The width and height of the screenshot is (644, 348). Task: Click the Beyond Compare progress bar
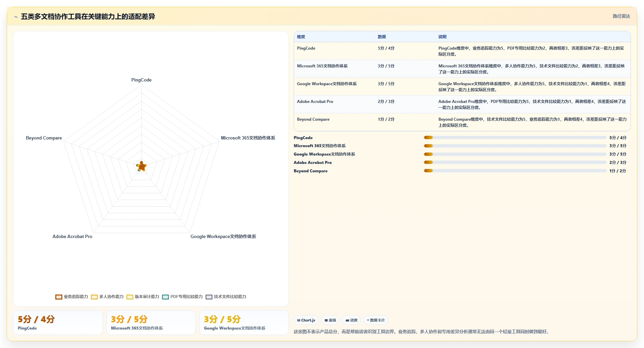click(515, 171)
